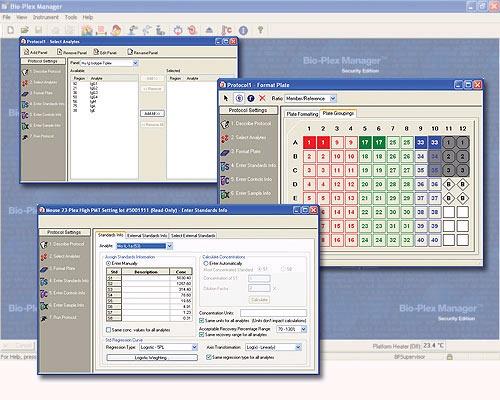Switch to the Plate Formatting tab
Screen dimensions: 500x400
coord(302,114)
